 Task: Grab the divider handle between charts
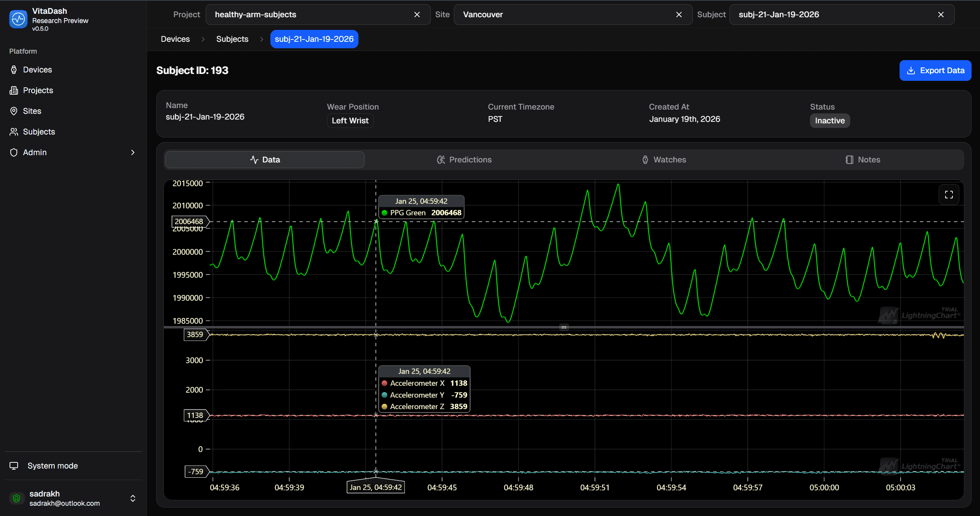click(x=563, y=327)
